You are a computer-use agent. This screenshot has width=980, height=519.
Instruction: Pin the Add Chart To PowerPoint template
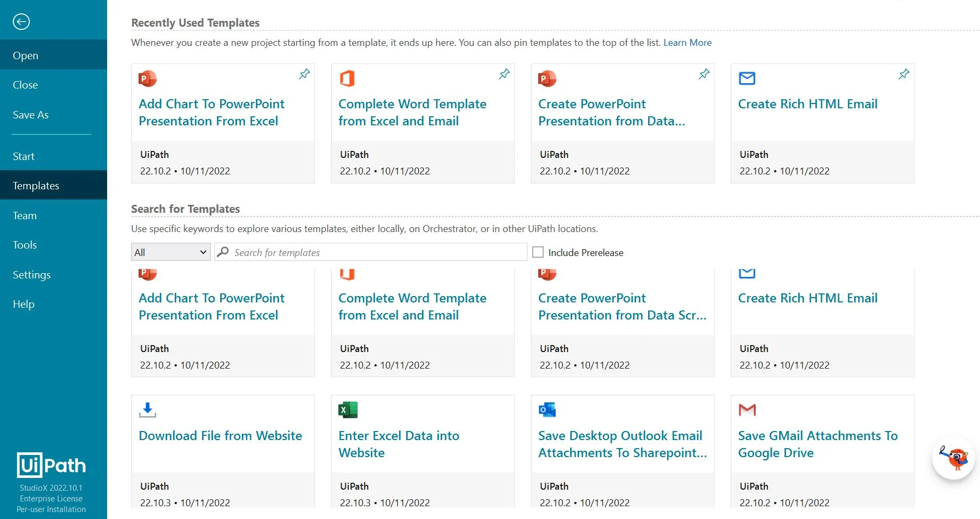pyautogui.click(x=304, y=74)
